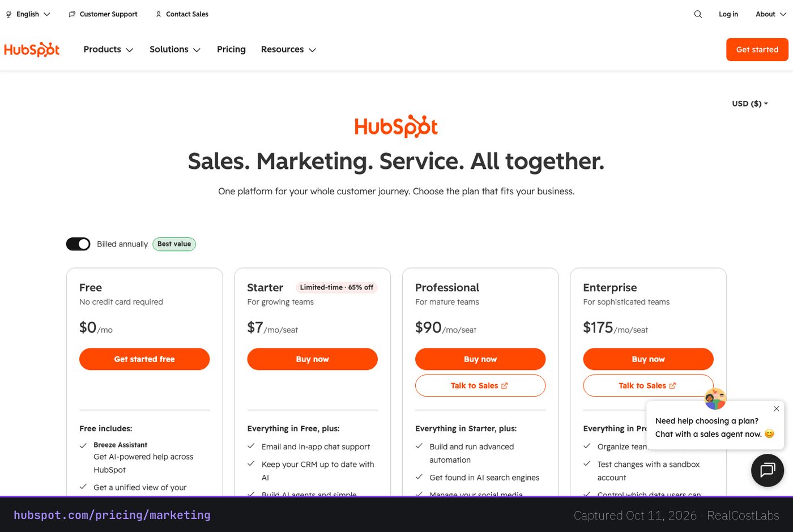This screenshot has height=532, width=793.
Task: Expand the Solutions menu
Action: 175,49
